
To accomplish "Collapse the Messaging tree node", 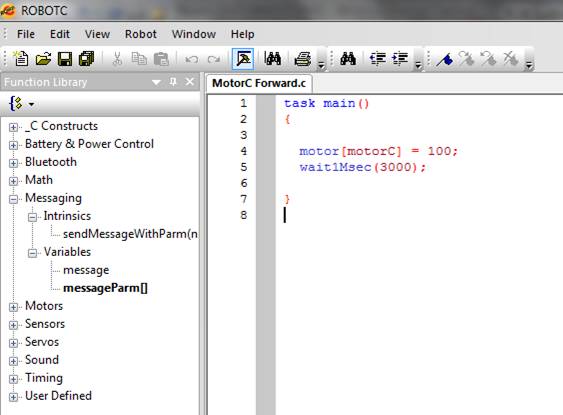I will (x=13, y=199).
